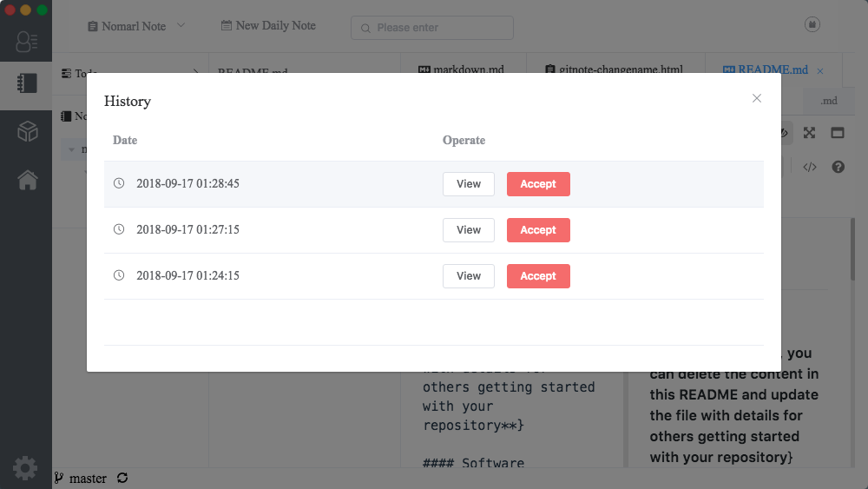Accept the 01:24:15 history version
This screenshot has height=489, width=868.
click(x=538, y=276)
